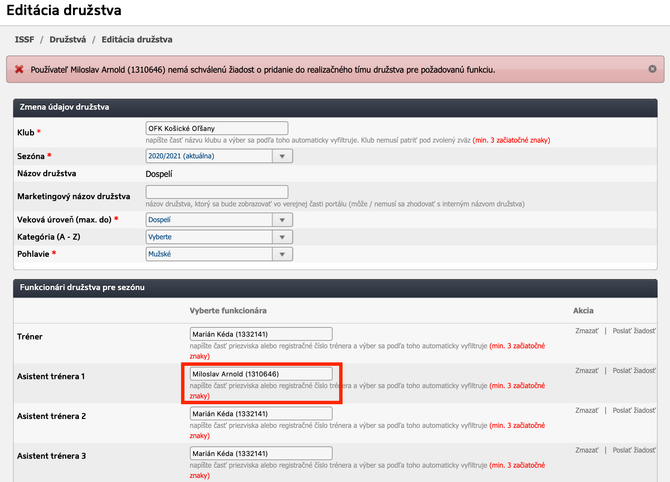Expand the Sezóna dropdown
670x482 pixels.
[x=219, y=156]
